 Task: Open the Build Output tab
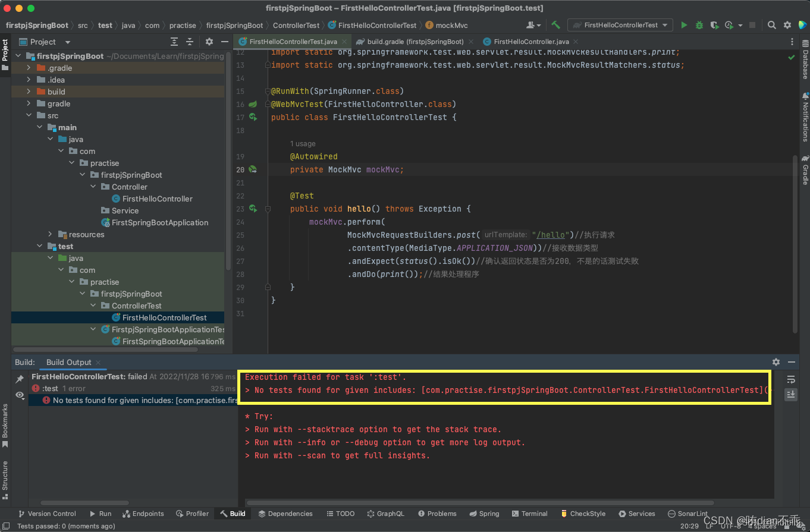tap(69, 362)
